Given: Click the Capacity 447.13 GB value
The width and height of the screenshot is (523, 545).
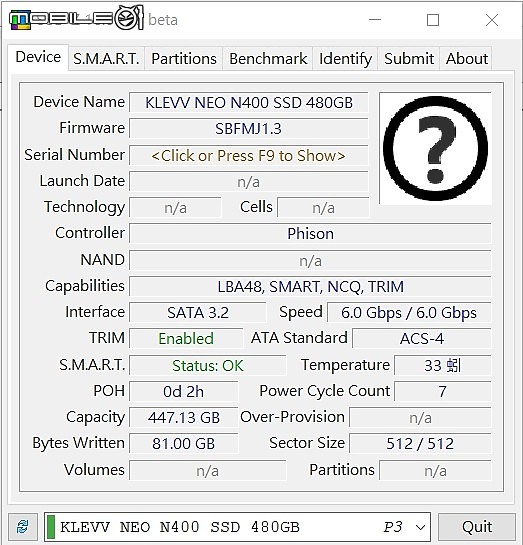Looking at the screenshot, I should pyautogui.click(x=183, y=417).
